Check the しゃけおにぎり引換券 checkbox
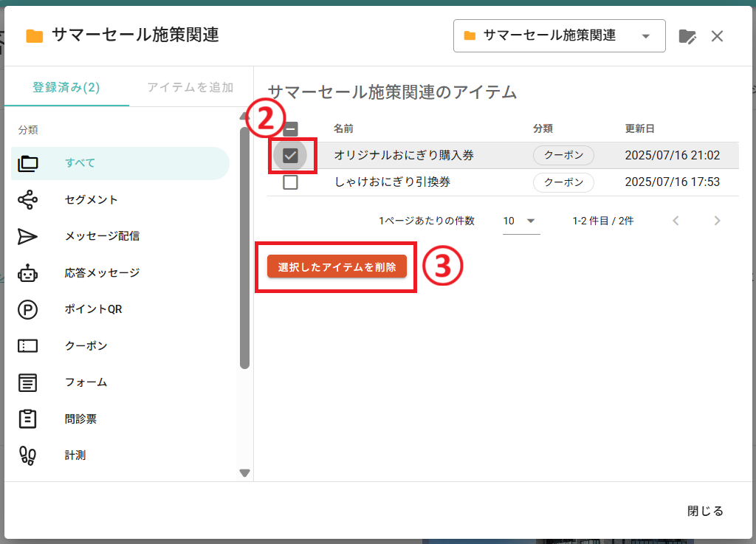The height and width of the screenshot is (544, 756). click(x=290, y=182)
